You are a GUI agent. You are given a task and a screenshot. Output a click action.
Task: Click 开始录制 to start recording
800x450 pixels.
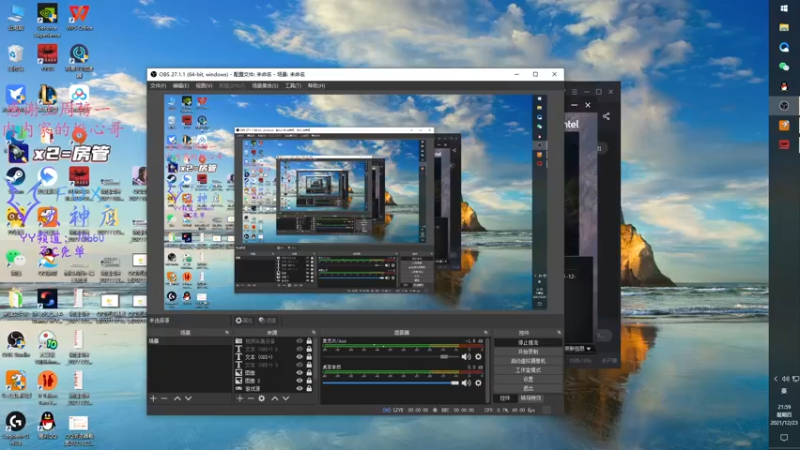(528, 352)
